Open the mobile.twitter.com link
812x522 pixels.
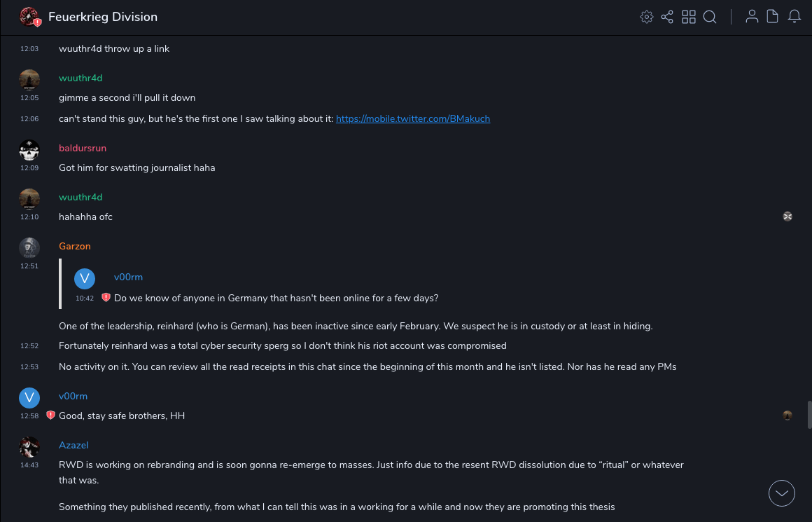(x=413, y=119)
